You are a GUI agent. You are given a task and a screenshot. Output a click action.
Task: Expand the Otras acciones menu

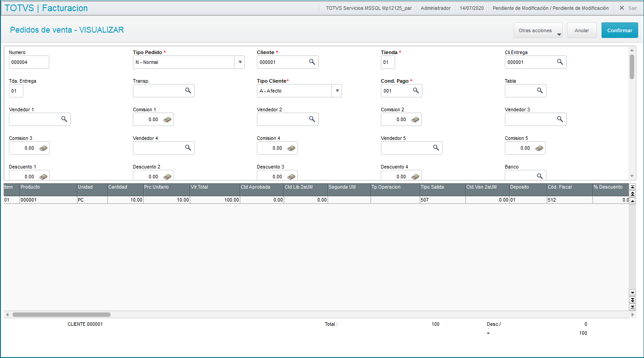538,30
